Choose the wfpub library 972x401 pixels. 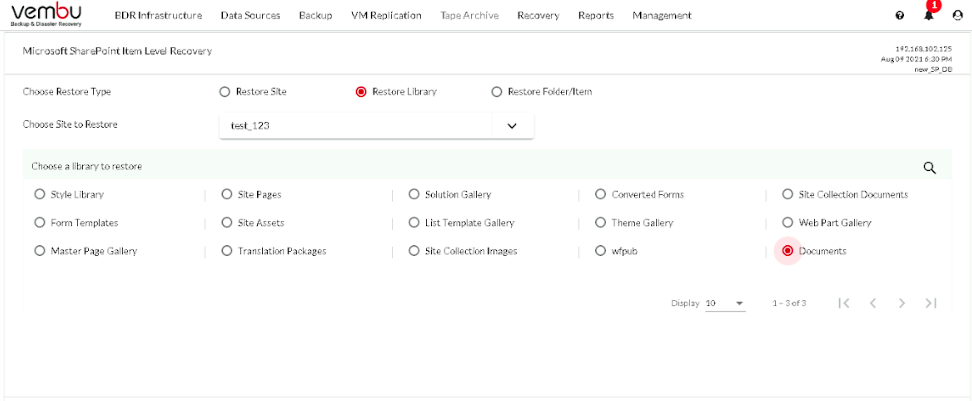600,251
